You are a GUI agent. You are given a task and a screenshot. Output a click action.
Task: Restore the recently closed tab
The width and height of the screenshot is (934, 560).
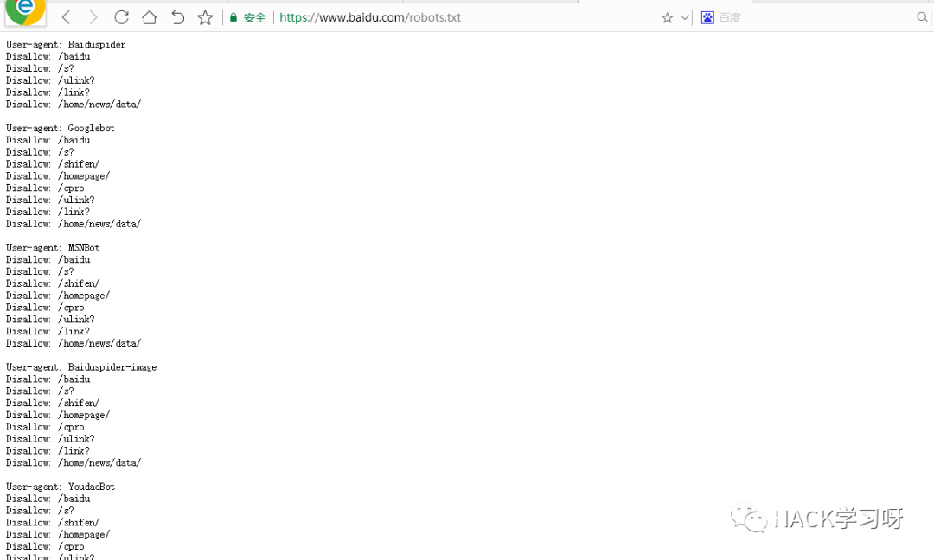tap(177, 18)
